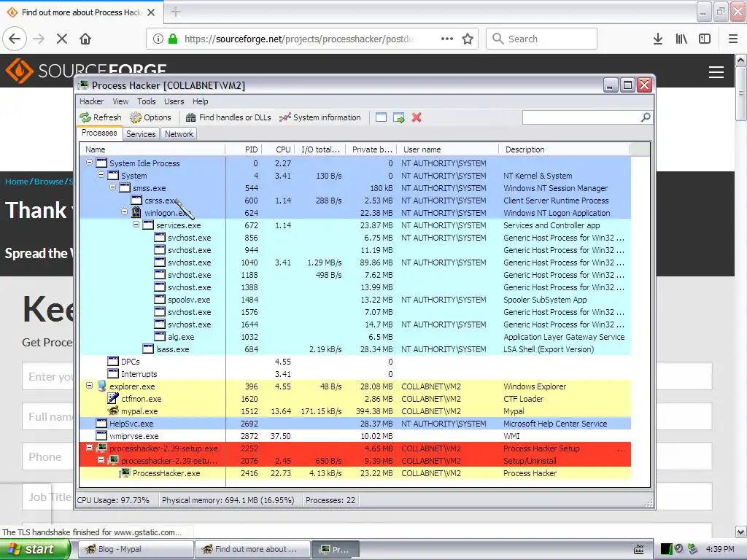Open Options from the Process Hacker toolbar
The width and height of the screenshot is (747, 560).
[x=150, y=117]
